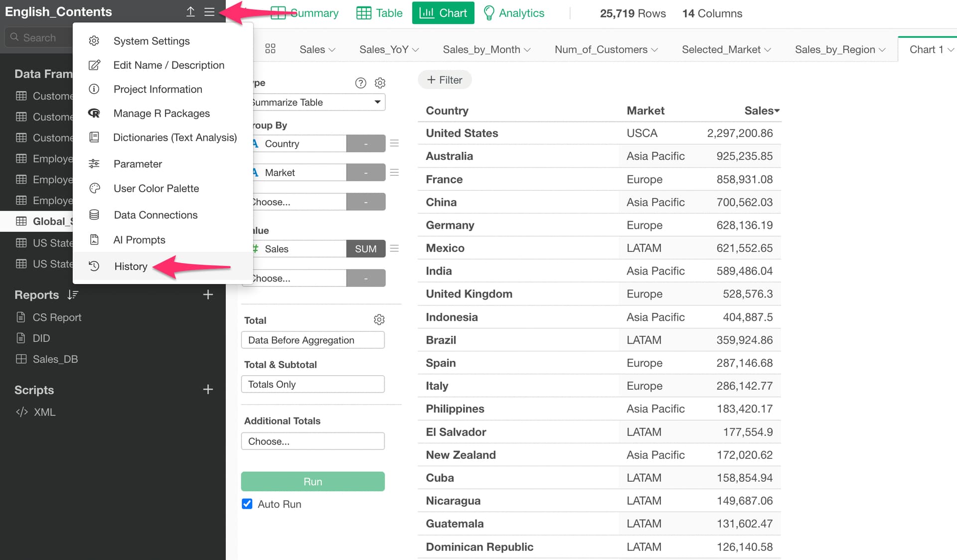957x560 pixels.
Task: Toggle the Auto Run checkbox
Action: coord(247,504)
